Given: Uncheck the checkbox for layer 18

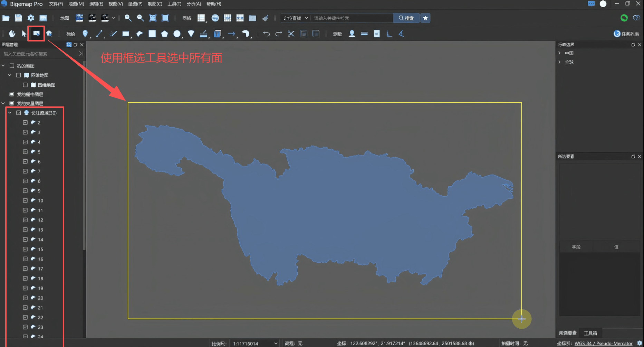Looking at the screenshot, I should pyautogui.click(x=25, y=278).
